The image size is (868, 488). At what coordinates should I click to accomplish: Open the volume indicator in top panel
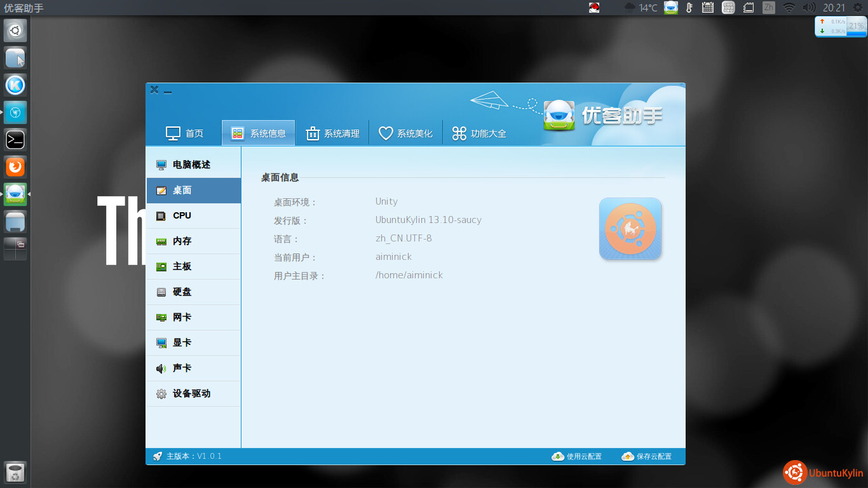[808, 8]
